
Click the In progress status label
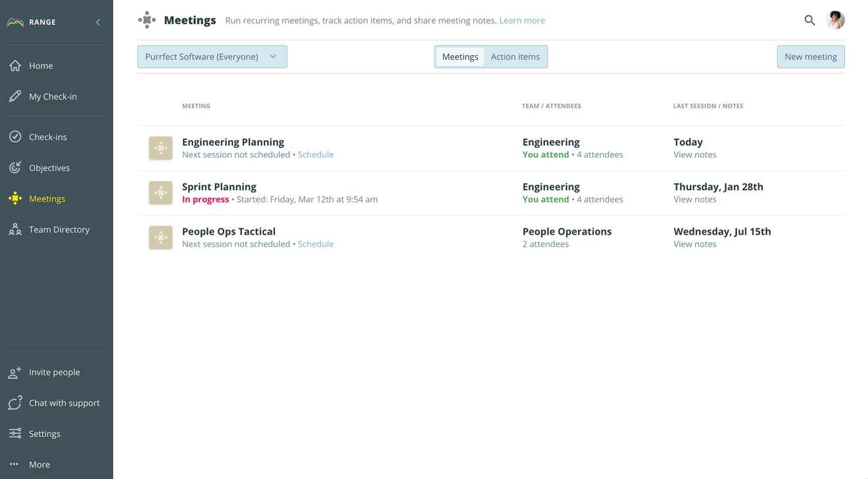tap(206, 199)
